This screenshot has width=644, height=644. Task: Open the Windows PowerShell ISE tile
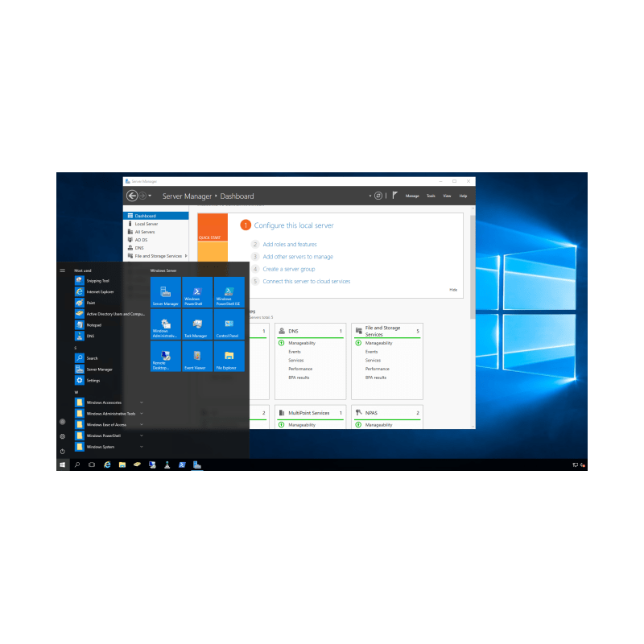coord(229,292)
